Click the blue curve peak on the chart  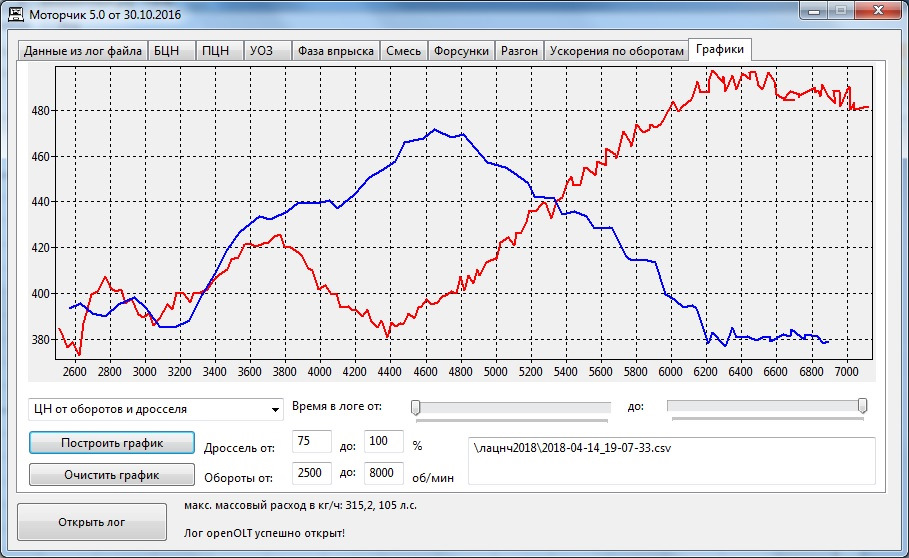click(x=435, y=129)
